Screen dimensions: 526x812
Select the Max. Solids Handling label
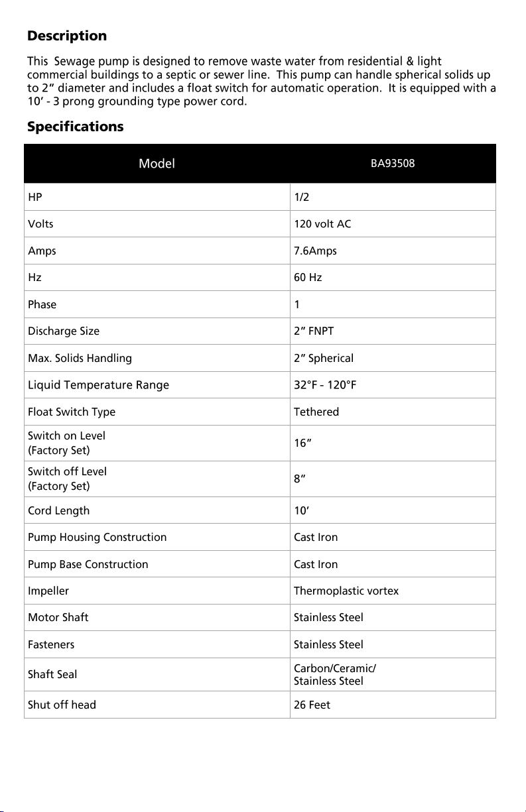[x=80, y=358]
